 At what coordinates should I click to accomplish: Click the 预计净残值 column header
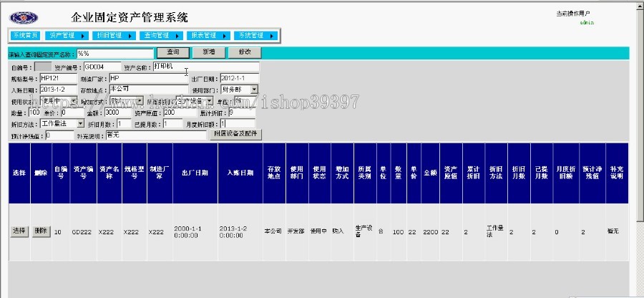(592, 173)
